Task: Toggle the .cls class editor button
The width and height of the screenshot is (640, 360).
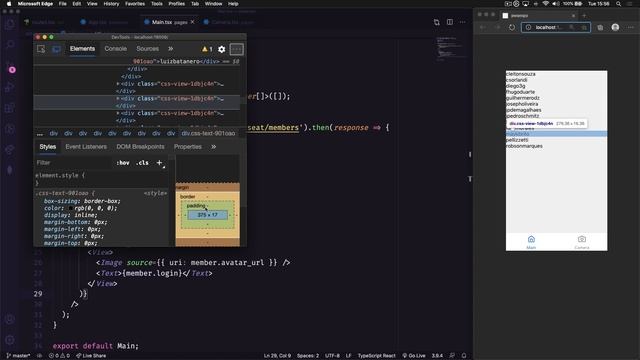Action: pos(142,162)
